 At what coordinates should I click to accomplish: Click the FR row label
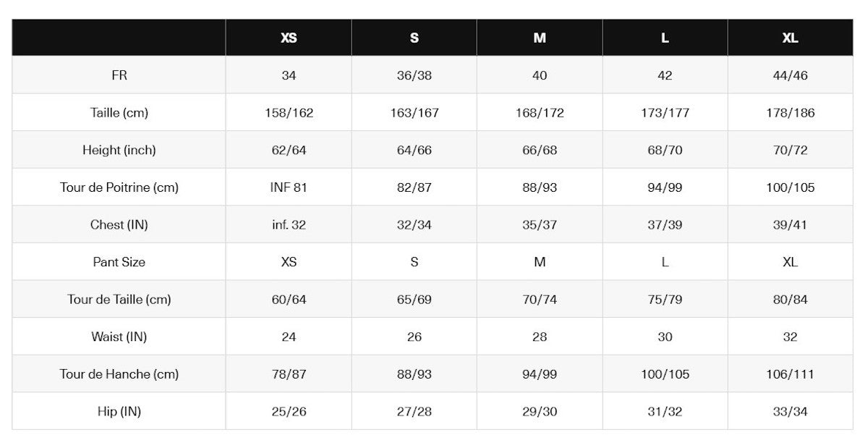[x=119, y=75]
